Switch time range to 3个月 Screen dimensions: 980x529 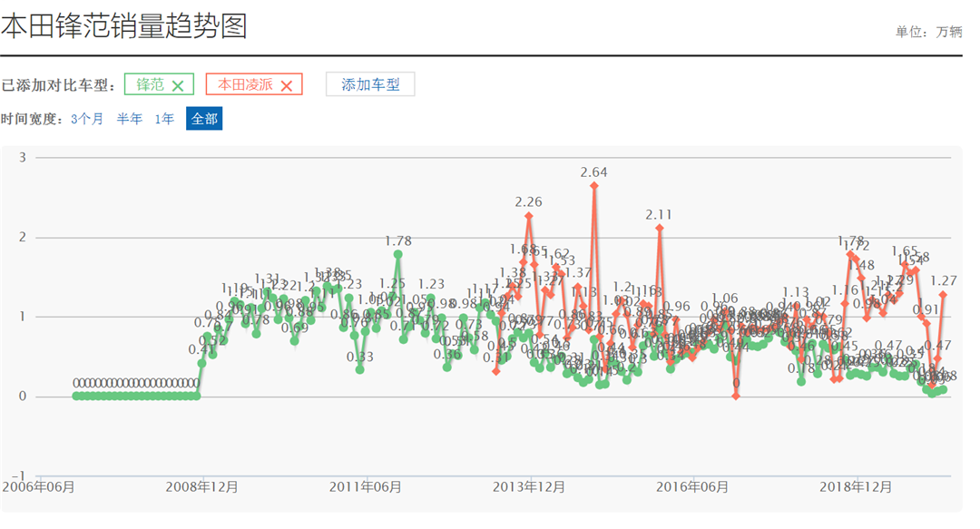[x=87, y=119]
